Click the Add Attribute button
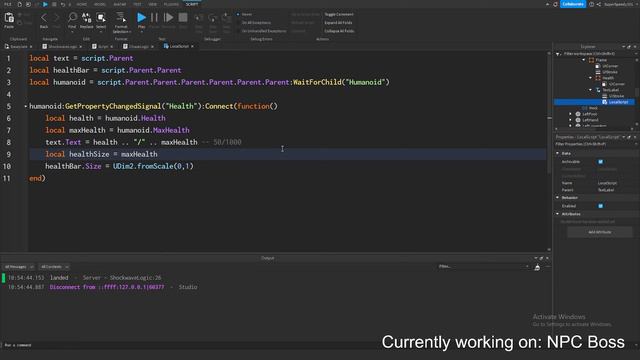The height and width of the screenshot is (360, 640). pyautogui.click(x=599, y=232)
